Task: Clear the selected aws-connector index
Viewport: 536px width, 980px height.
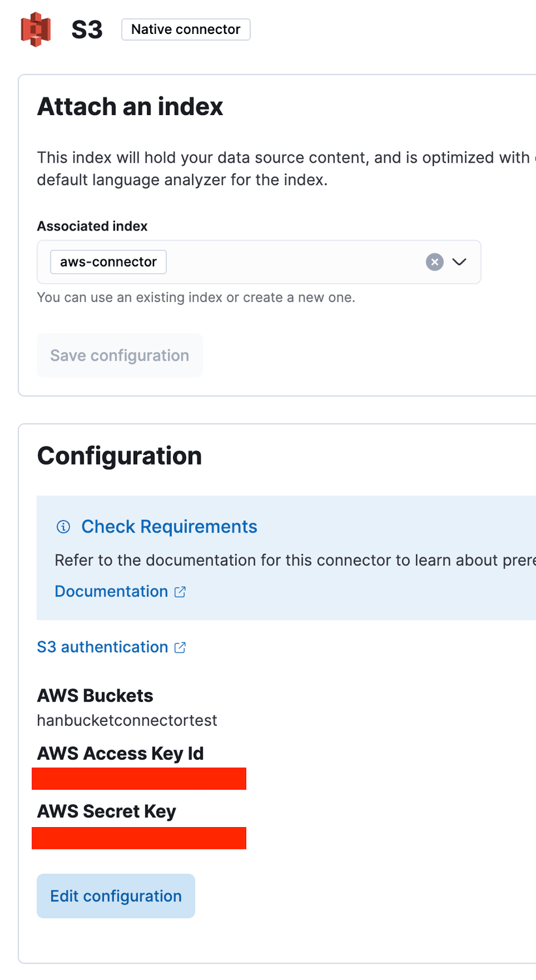Action: 435,262
